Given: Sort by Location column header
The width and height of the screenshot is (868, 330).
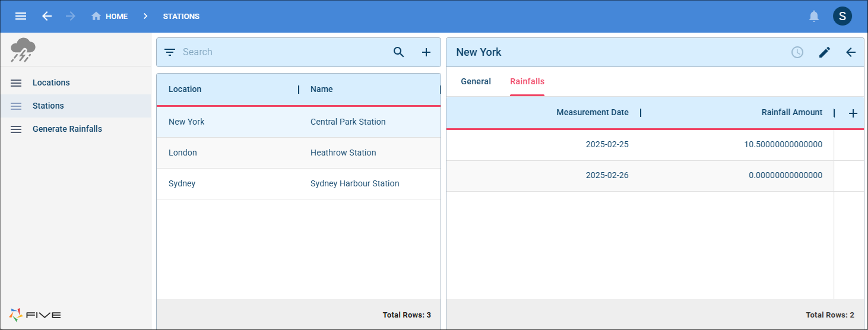Looking at the screenshot, I should 185,89.
